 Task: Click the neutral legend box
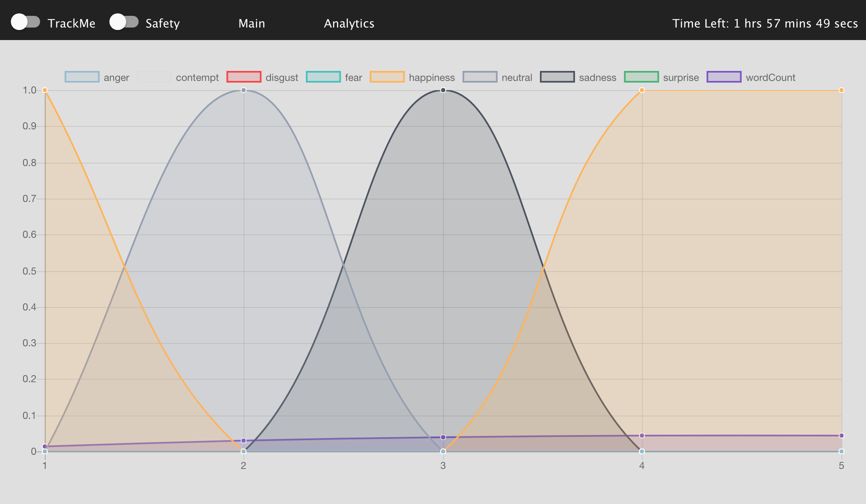pos(480,77)
